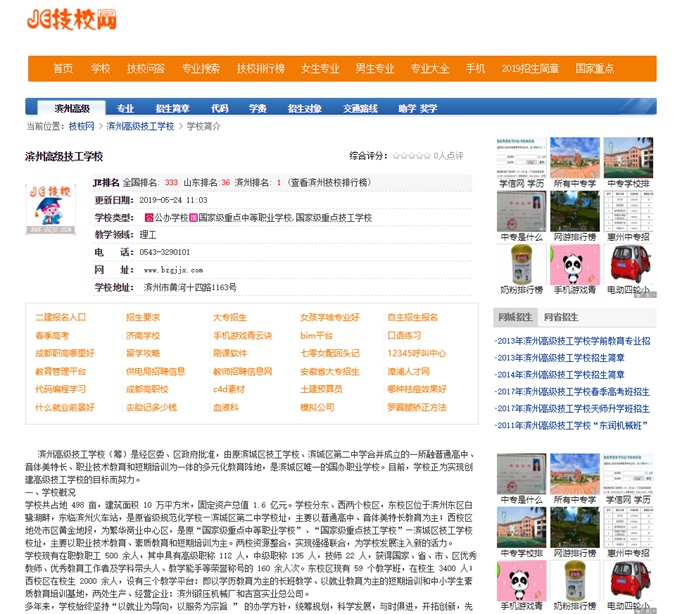Click the school mascot logo image
Image resolution: width=675 pixels, height=614 pixels.
pyautogui.click(x=50, y=210)
